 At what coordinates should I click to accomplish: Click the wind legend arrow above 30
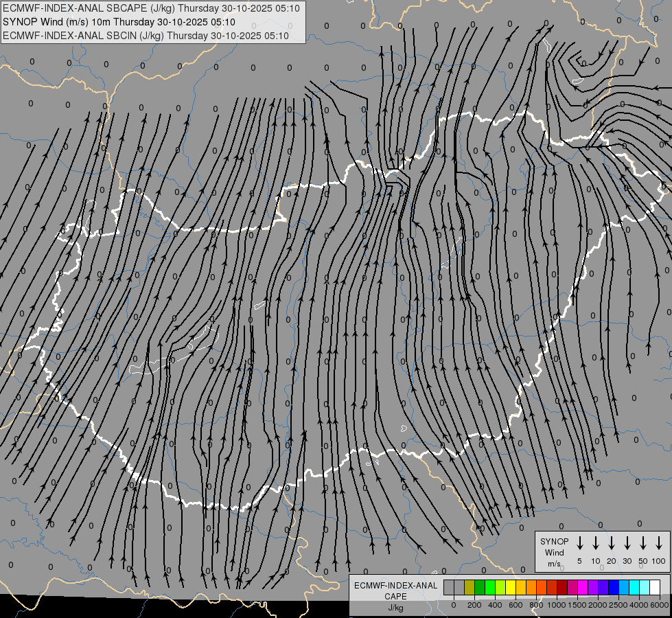(627, 543)
